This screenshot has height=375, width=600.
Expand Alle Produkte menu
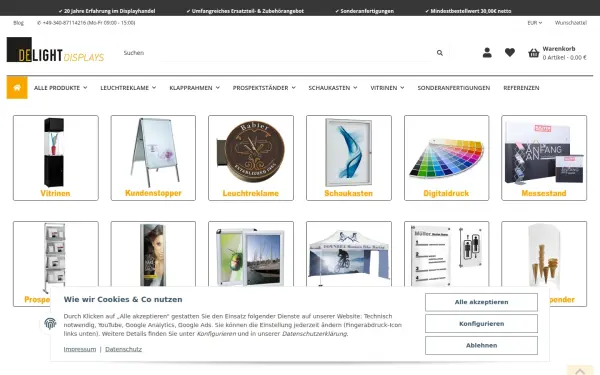(x=60, y=88)
